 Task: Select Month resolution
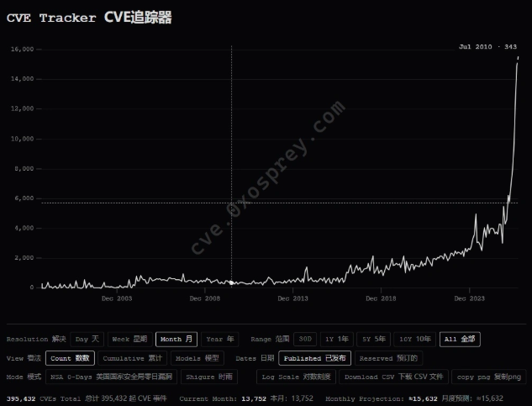coord(176,339)
